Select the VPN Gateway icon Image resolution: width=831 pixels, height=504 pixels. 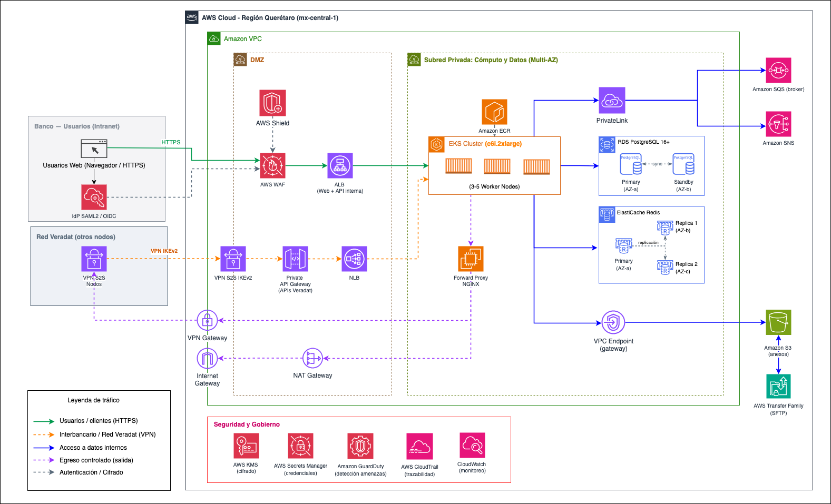[207, 320]
